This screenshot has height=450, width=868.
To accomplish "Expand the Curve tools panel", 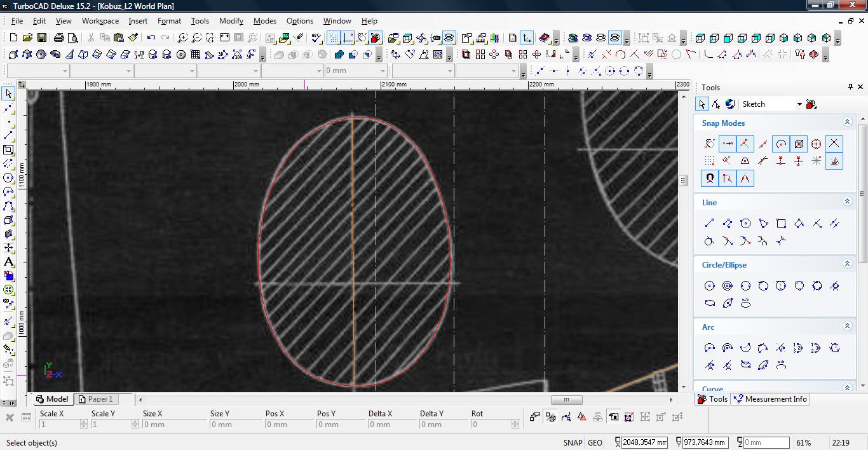I will pyautogui.click(x=847, y=388).
